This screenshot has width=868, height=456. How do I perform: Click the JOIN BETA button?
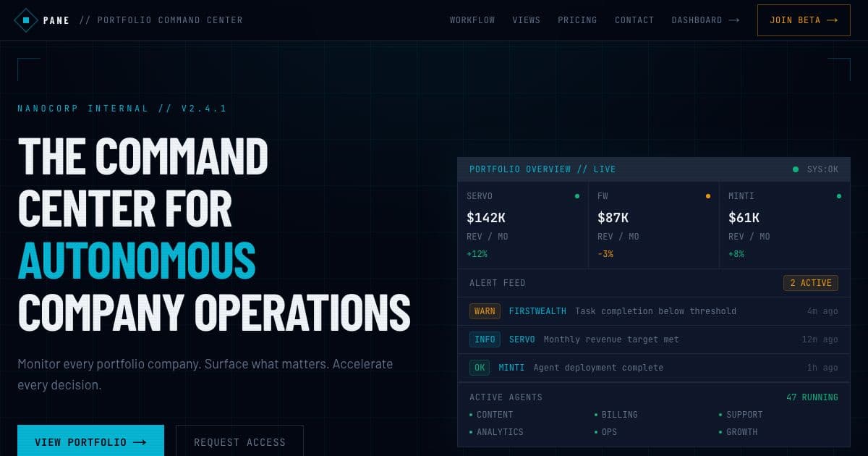point(804,20)
